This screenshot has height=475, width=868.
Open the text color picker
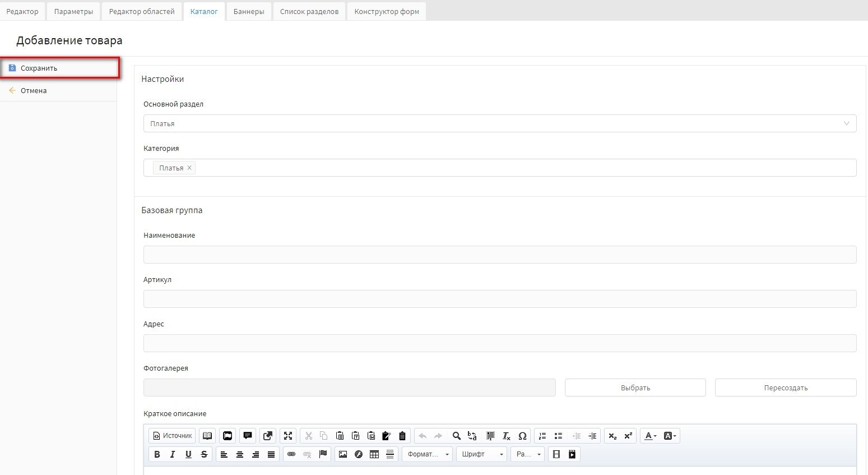tap(650, 436)
